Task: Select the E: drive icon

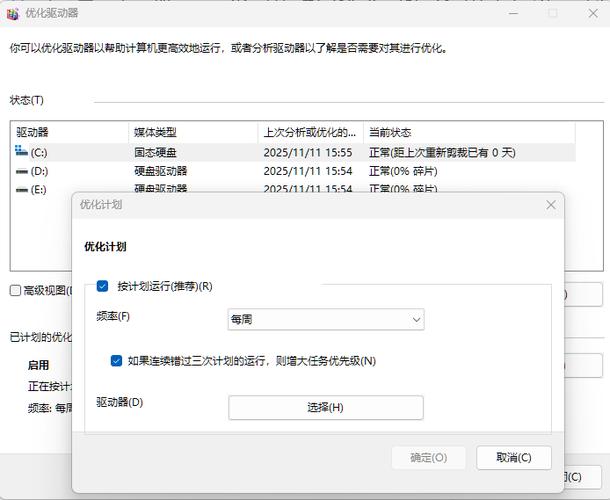Action: [x=21, y=190]
